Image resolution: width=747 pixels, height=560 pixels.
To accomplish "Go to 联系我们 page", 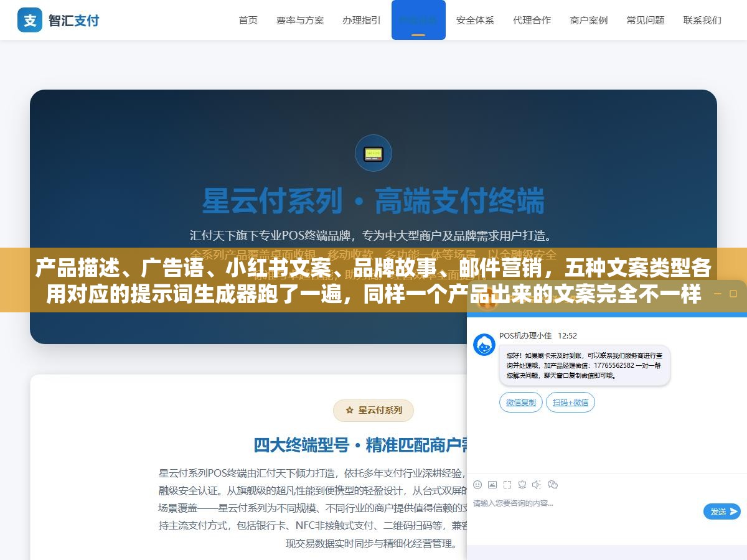I will (x=702, y=20).
